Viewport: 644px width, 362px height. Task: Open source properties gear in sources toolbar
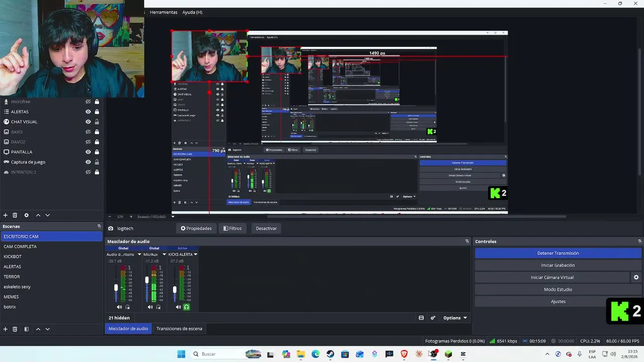click(x=27, y=215)
